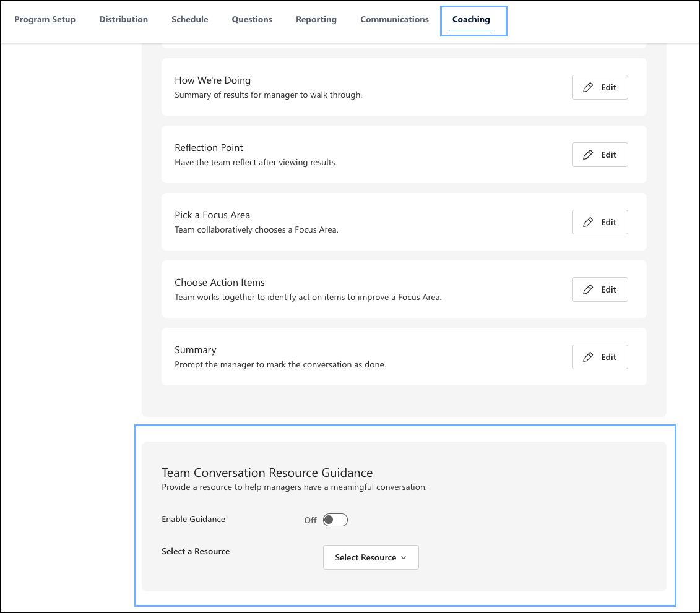Viewport: 700px width, 613px height.
Task: Click the pencil icon next to Summary
Action: click(x=589, y=356)
